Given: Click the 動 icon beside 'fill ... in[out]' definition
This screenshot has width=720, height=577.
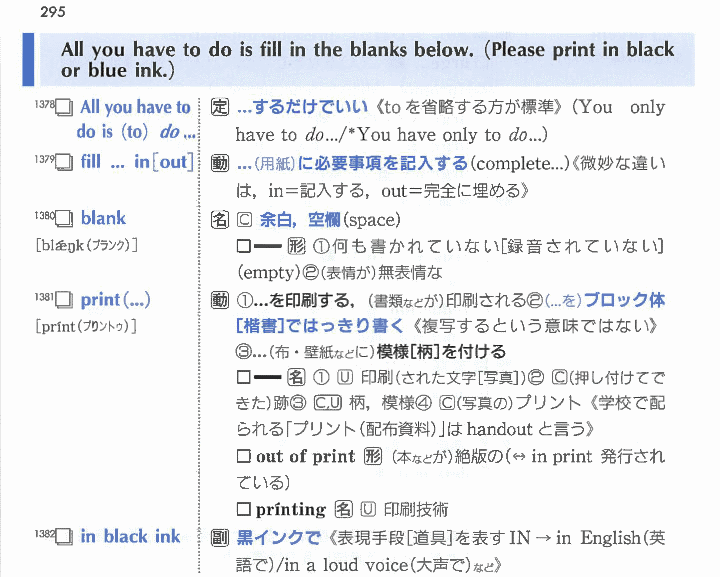Looking at the screenshot, I should tap(220, 163).
